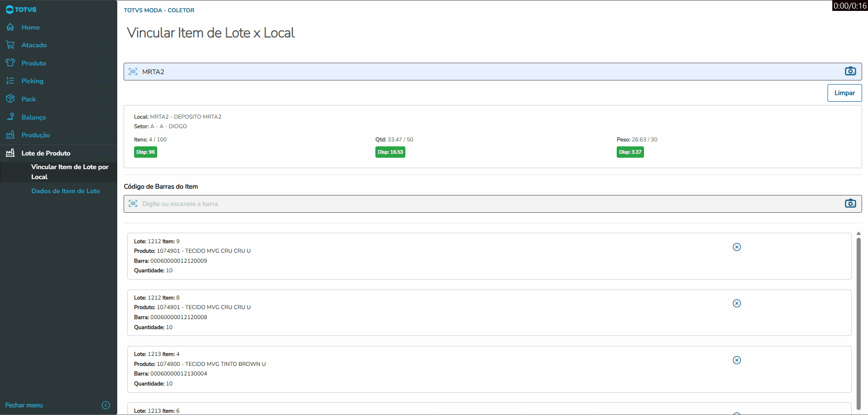
Task: Click the Disp: 96 green badge
Action: pos(145,152)
